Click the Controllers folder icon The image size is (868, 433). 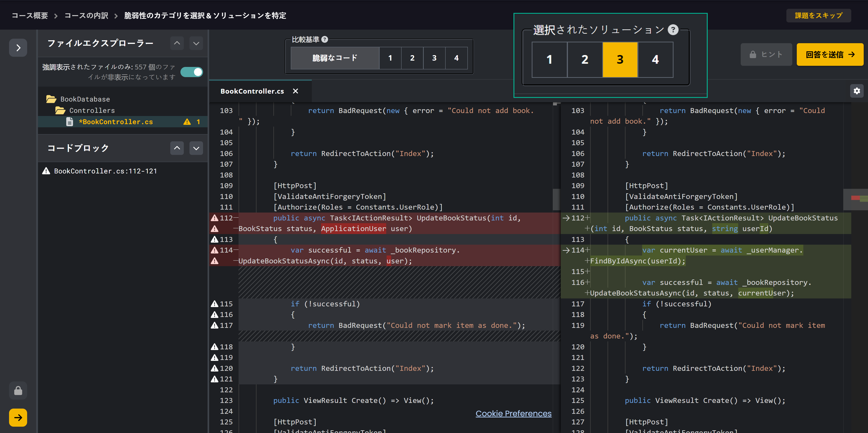[60, 111]
